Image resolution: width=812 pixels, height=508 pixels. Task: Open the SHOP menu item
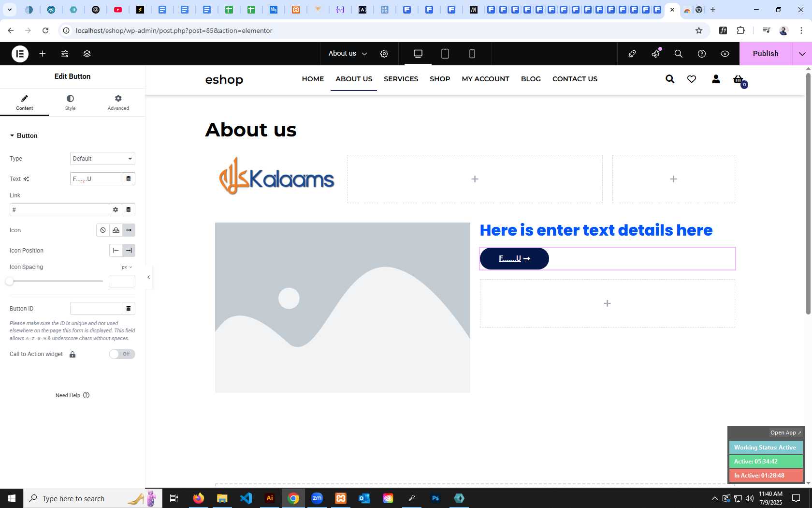pos(440,79)
